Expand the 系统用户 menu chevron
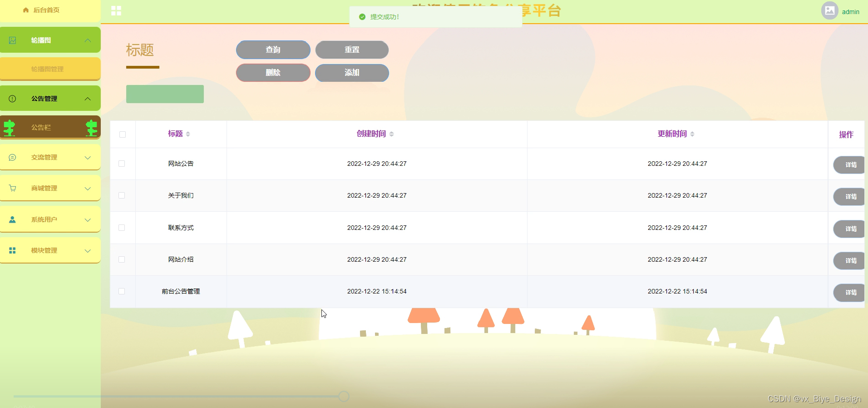The height and width of the screenshot is (408, 868). [x=88, y=220]
